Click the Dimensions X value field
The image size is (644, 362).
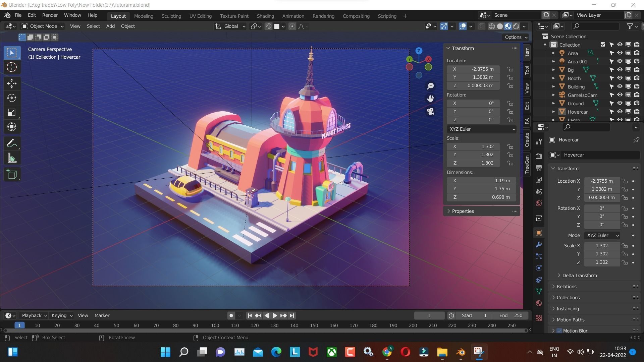[481, 181]
